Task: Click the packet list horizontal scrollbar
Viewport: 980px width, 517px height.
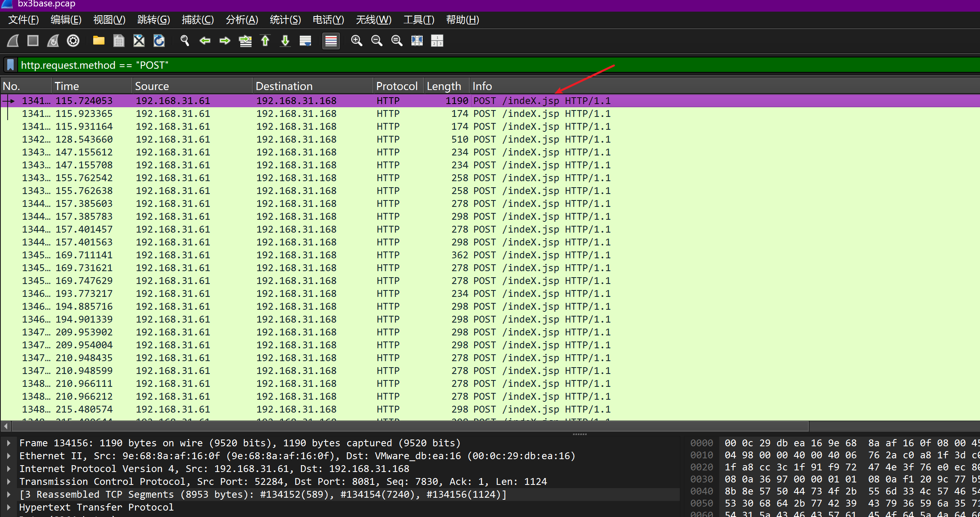Action: (410, 425)
